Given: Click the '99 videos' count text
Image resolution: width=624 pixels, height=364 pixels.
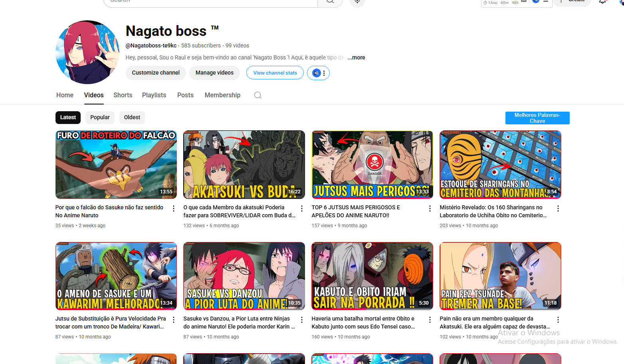Looking at the screenshot, I should pyautogui.click(x=237, y=45).
